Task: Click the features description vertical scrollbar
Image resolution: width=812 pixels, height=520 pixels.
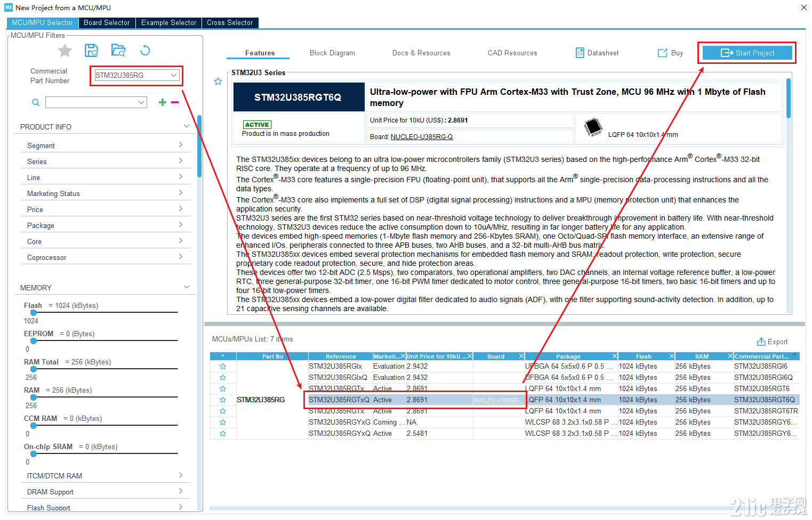Action: tap(789, 99)
